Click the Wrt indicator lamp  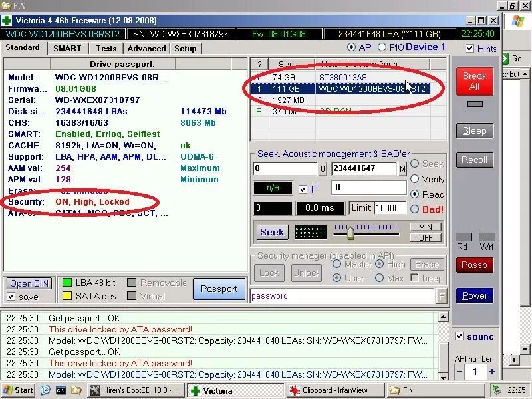point(487,237)
